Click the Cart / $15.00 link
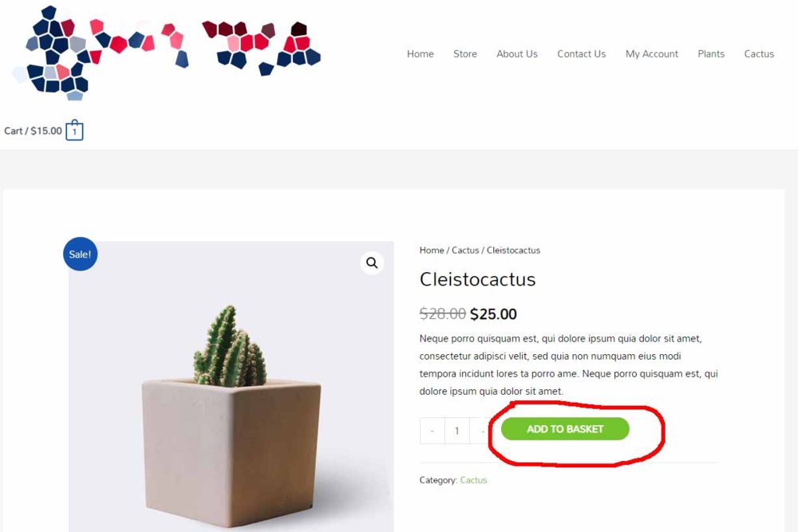 (x=33, y=131)
